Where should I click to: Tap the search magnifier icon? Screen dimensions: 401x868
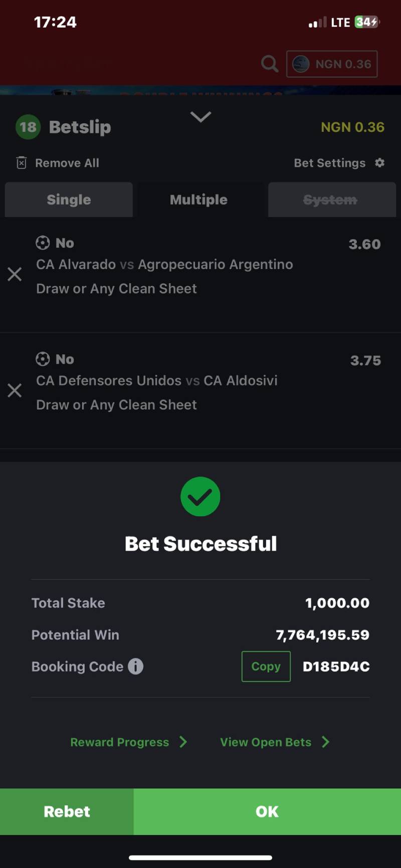click(x=269, y=64)
